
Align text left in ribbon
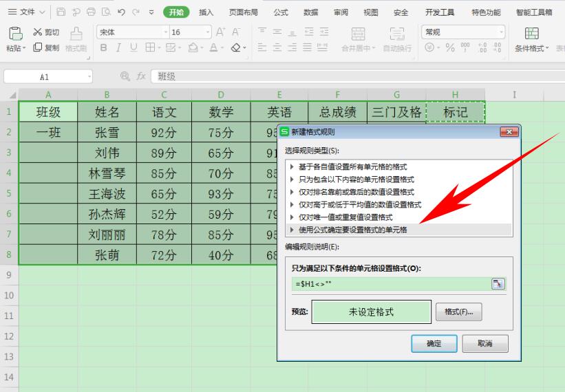pyautogui.click(x=262, y=47)
